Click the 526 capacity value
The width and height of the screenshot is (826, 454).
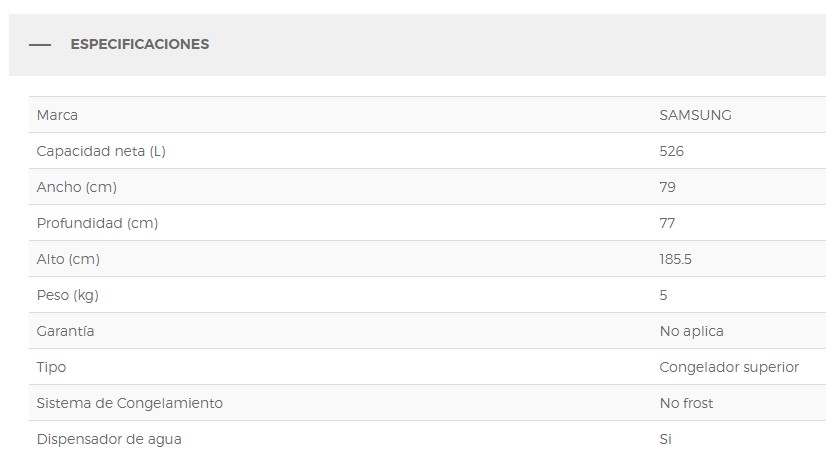pos(672,151)
